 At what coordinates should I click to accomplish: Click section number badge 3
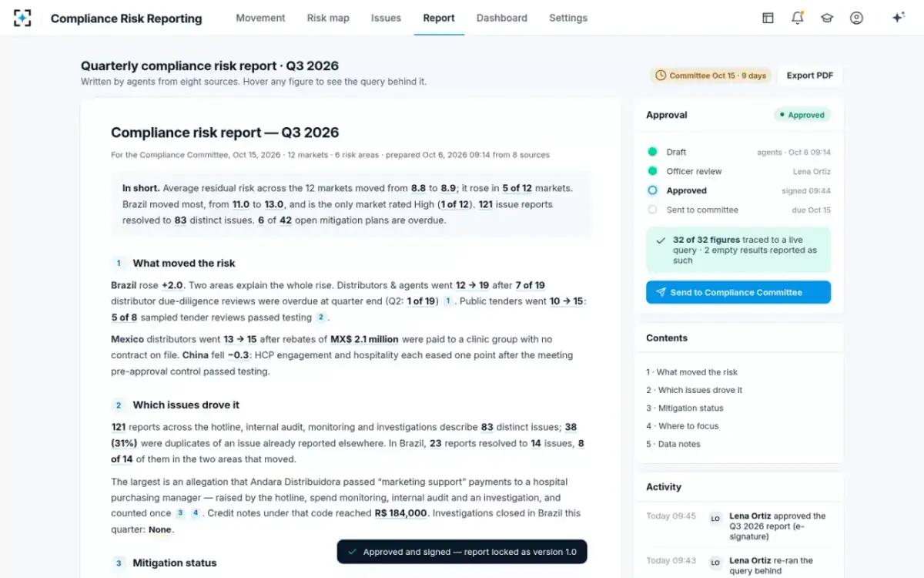point(119,563)
